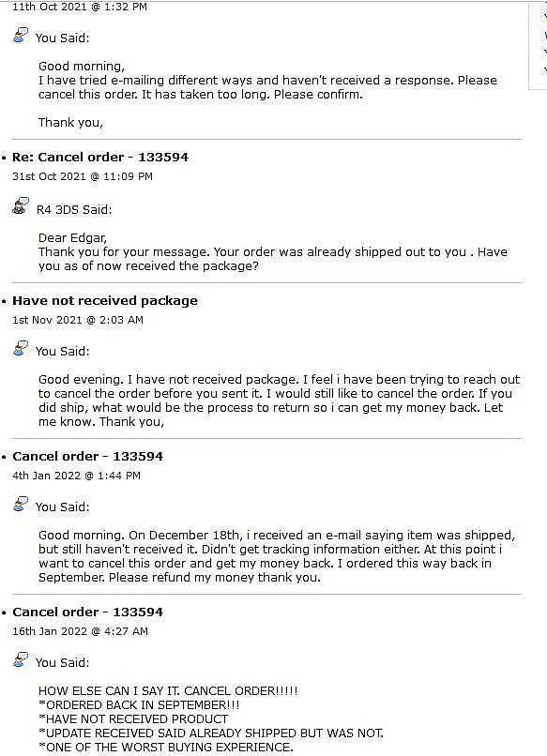Open the 'Re: Cancel order - 133594' message title

(100, 158)
